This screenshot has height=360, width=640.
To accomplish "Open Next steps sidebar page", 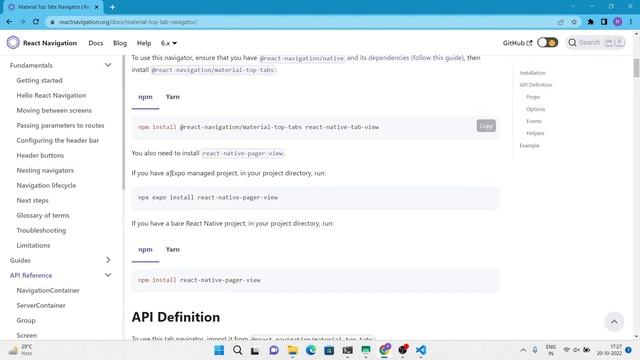I will (32, 200).
